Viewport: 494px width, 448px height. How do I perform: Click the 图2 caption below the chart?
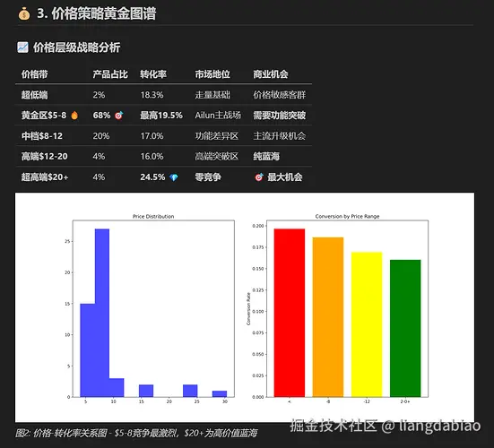[136, 433]
